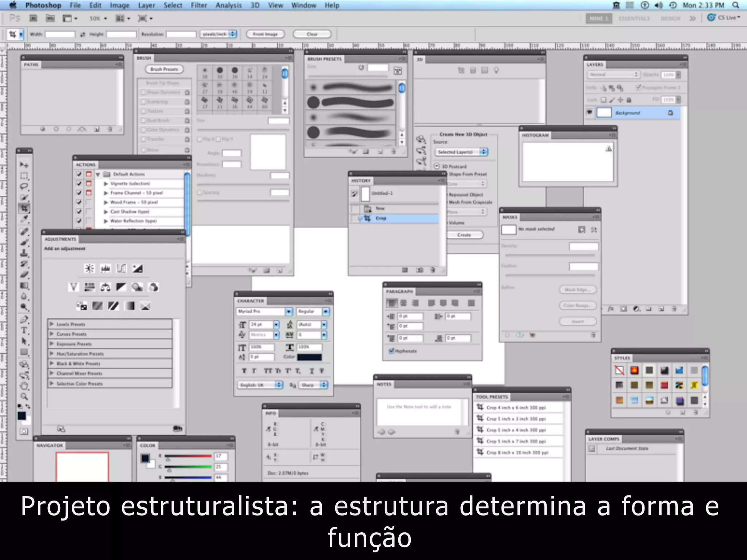Click the Add pixel mask icon
Viewport: 747px width, 560px height.
pos(582,230)
